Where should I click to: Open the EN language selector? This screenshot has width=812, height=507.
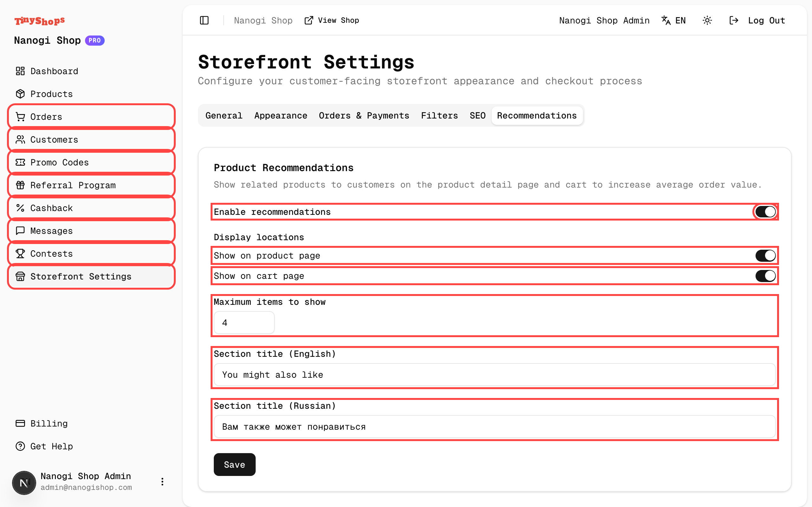[673, 21]
